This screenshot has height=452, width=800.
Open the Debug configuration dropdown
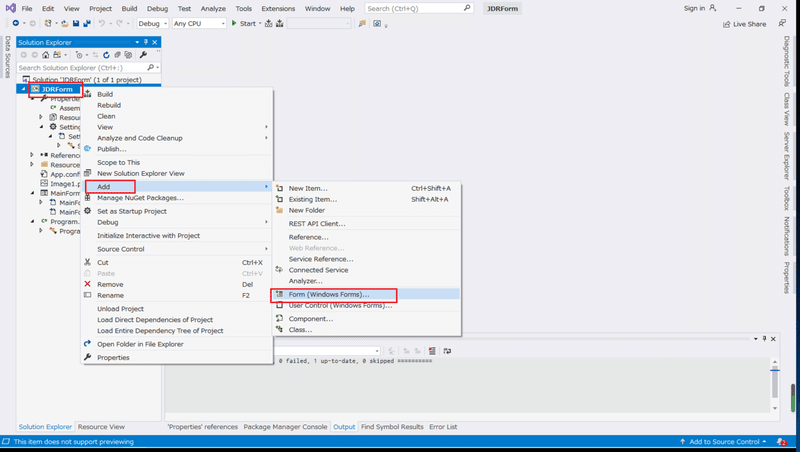click(x=153, y=23)
